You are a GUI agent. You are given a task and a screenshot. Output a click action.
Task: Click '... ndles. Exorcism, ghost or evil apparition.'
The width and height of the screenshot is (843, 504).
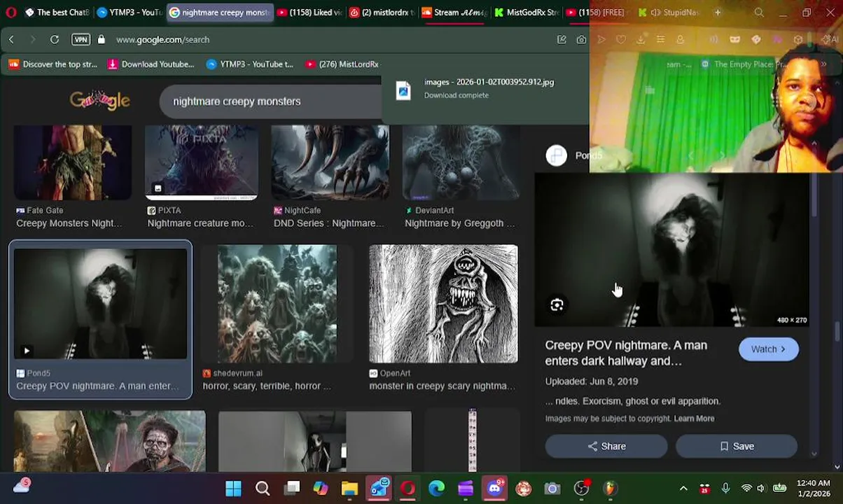click(633, 401)
